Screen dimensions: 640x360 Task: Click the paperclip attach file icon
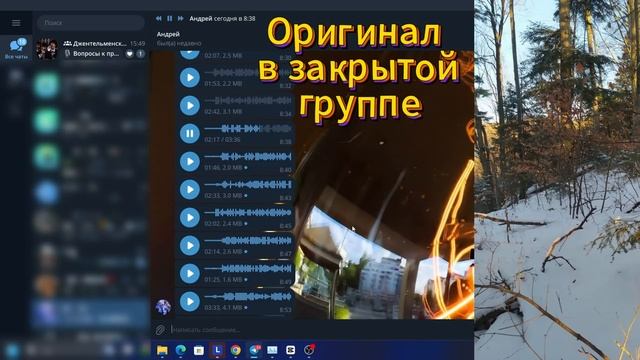[x=160, y=329]
